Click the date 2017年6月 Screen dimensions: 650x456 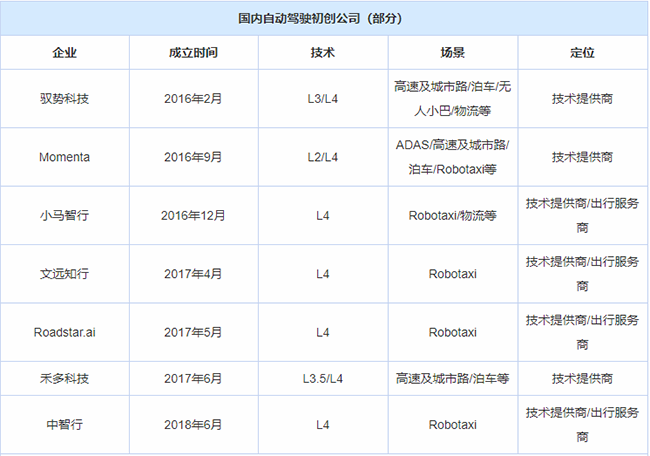(193, 378)
